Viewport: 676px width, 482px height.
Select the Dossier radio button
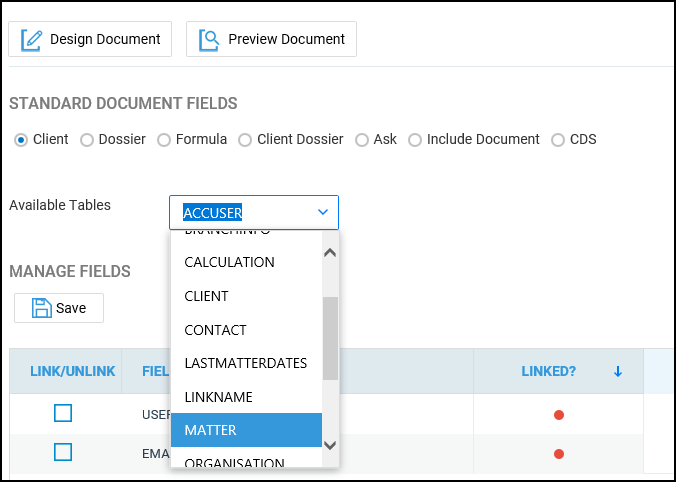(x=87, y=140)
